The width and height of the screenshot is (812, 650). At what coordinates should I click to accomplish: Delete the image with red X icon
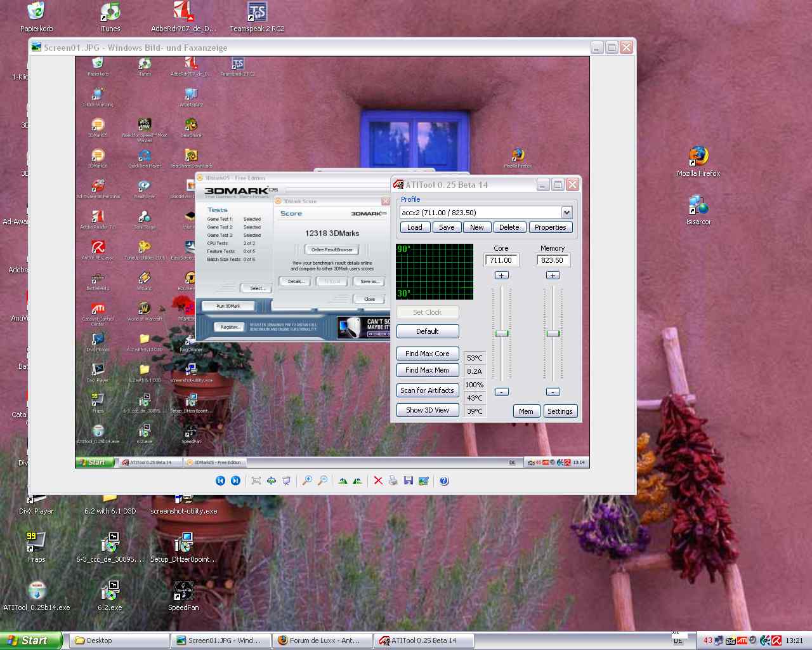pyautogui.click(x=378, y=481)
